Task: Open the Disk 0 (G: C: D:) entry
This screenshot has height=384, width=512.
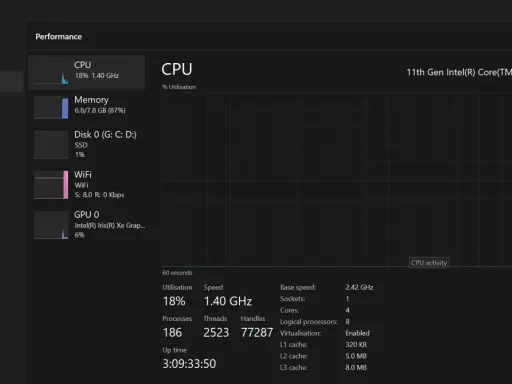Action: pos(87,145)
